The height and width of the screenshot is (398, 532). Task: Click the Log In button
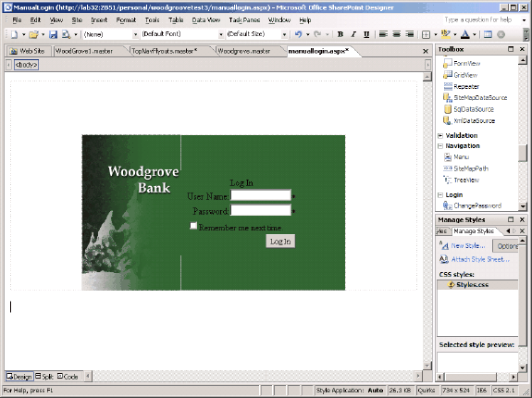point(280,242)
